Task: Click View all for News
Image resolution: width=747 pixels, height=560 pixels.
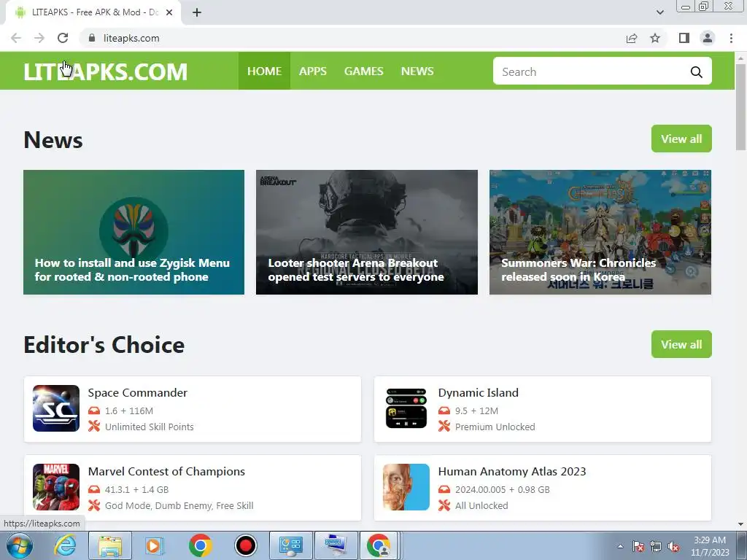Action: (x=681, y=139)
